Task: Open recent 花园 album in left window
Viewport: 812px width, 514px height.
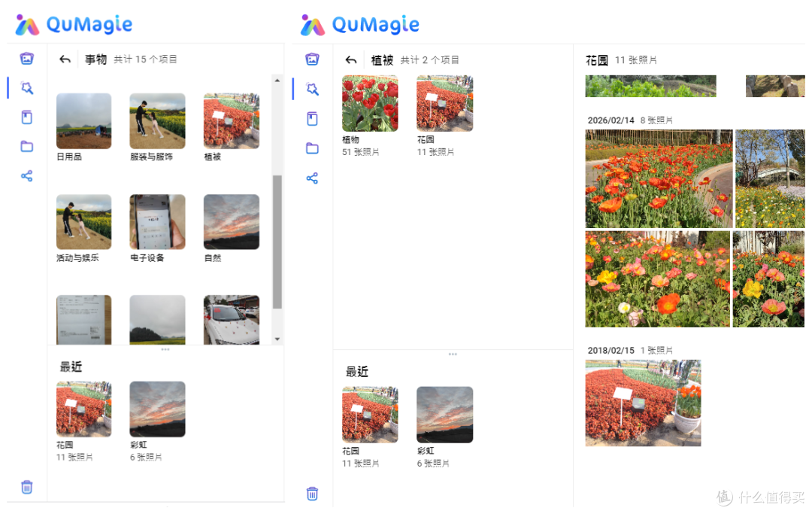Action: point(83,409)
